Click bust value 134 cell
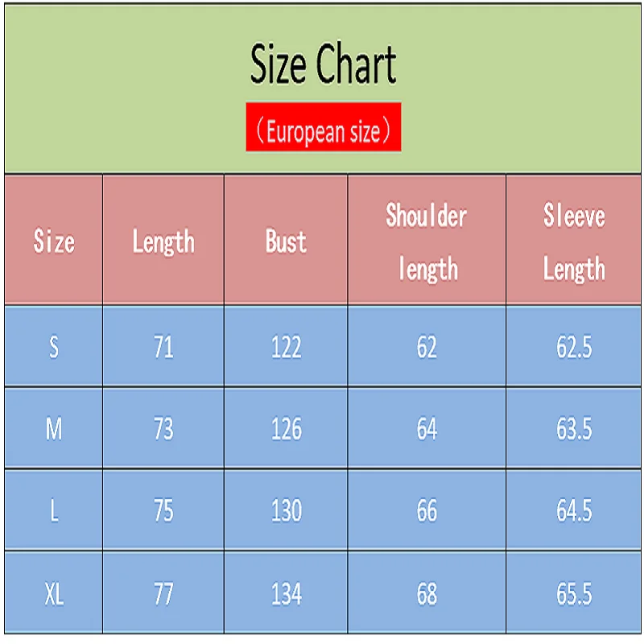This screenshot has width=644, height=644. [286, 594]
